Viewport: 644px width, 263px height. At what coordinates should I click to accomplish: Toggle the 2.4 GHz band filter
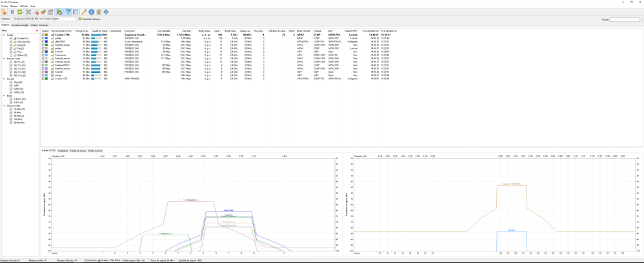pyautogui.click(x=11, y=99)
